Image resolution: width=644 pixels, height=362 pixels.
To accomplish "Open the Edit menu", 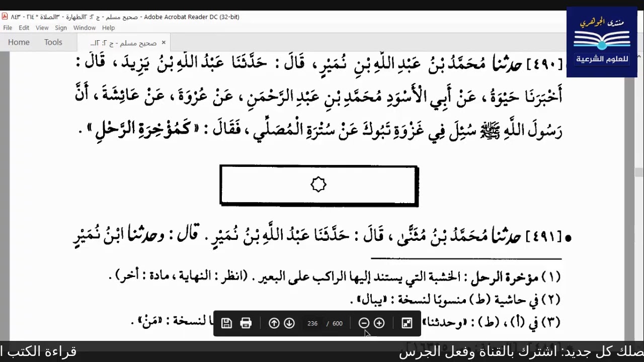I will pyautogui.click(x=24, y=28).
